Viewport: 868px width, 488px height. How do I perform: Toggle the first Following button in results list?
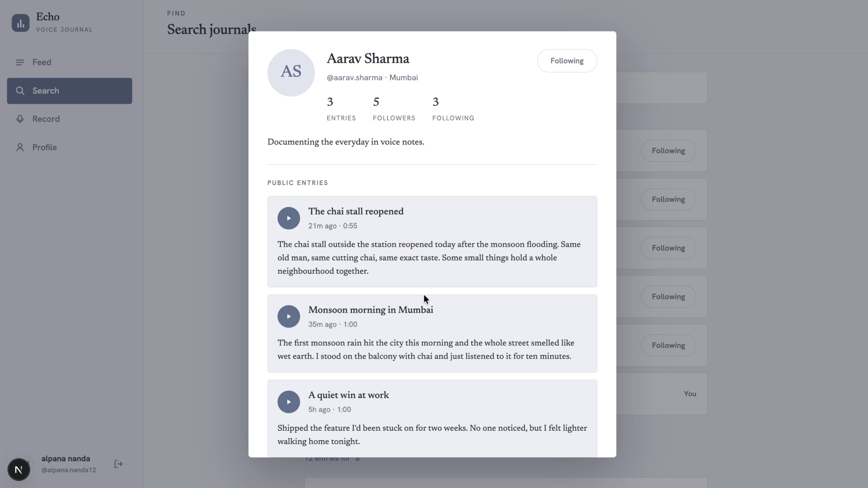tap(668, 151)
